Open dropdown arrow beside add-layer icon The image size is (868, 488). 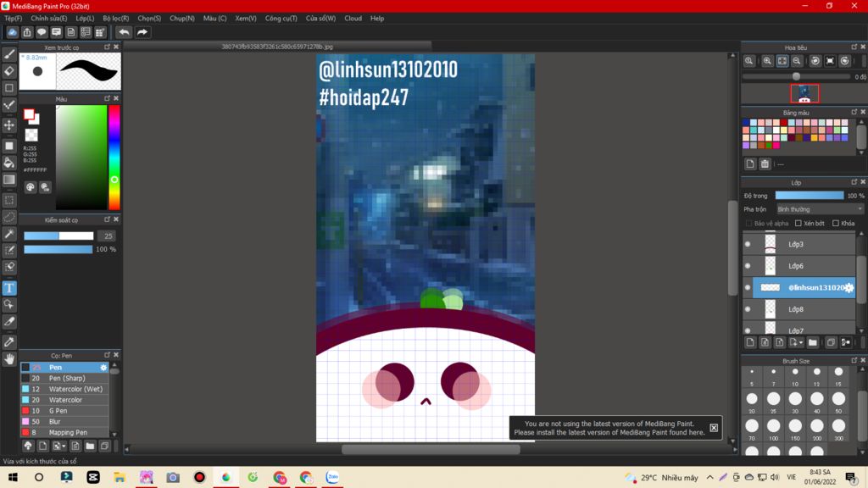(800, 343)
